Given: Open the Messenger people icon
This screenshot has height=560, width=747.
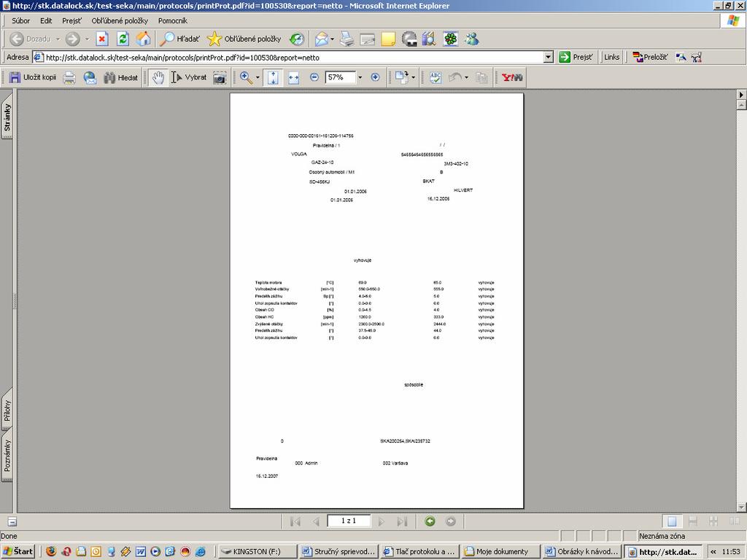Looking at the screenshot, I should pos(472,39).
